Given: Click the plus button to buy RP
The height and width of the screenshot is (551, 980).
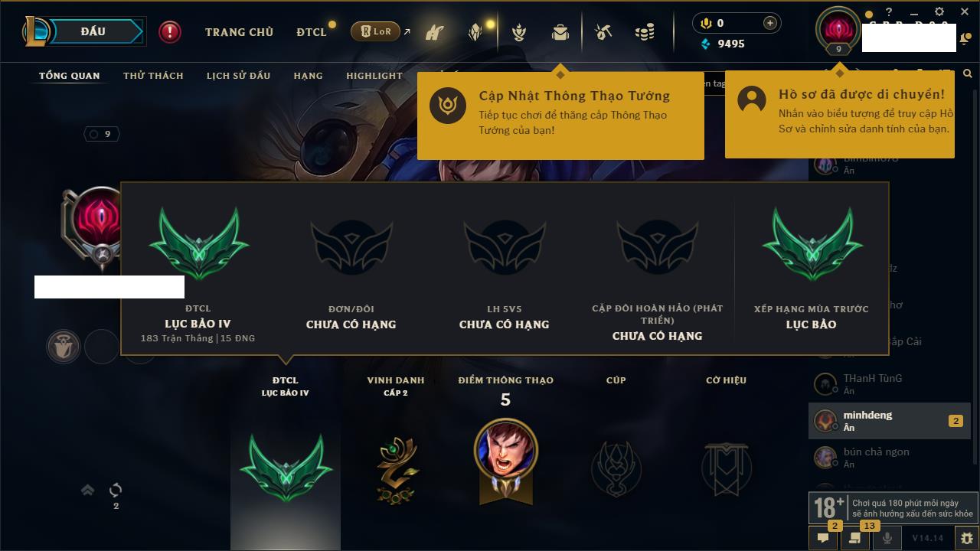Looking at the screenshot, I should coord(769,23).
